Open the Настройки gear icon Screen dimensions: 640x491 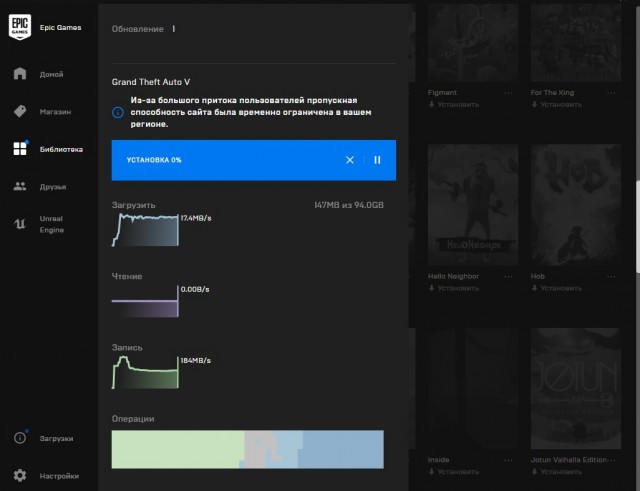20,475
